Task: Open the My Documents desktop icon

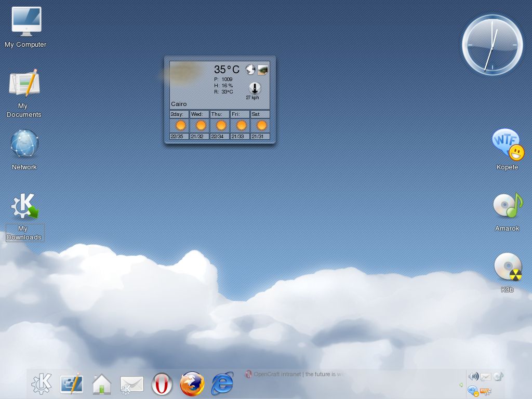Action: pyautogui.click(x=24, y=83)
